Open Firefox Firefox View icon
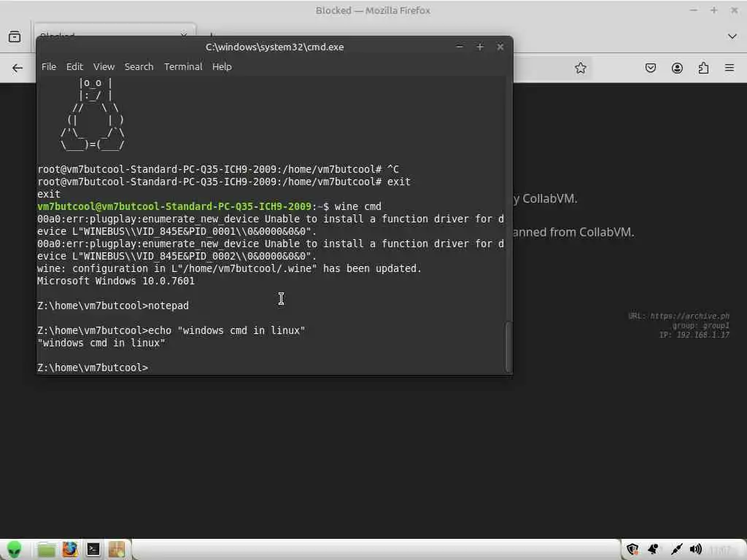 15,36
